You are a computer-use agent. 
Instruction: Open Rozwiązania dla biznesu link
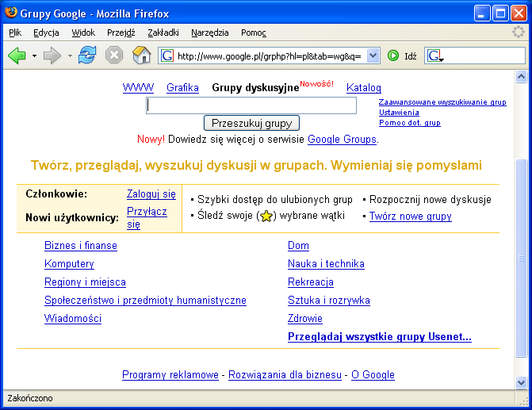(285, 374)
